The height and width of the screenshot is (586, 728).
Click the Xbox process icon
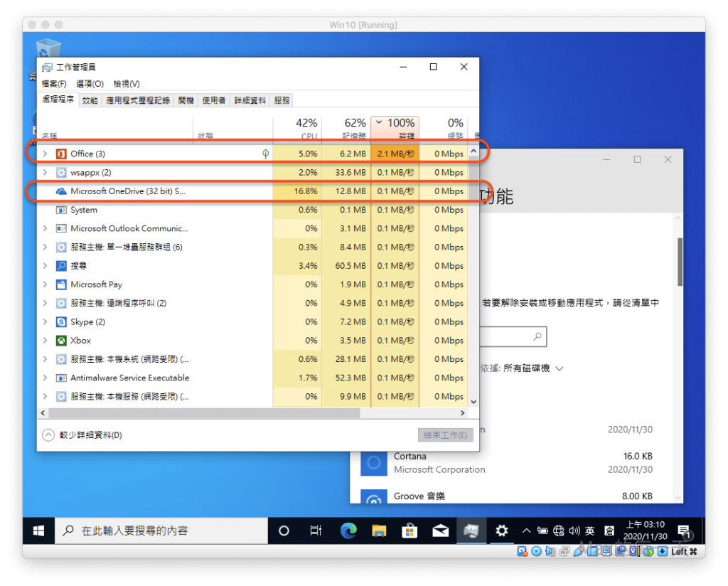tap(61, 341)
